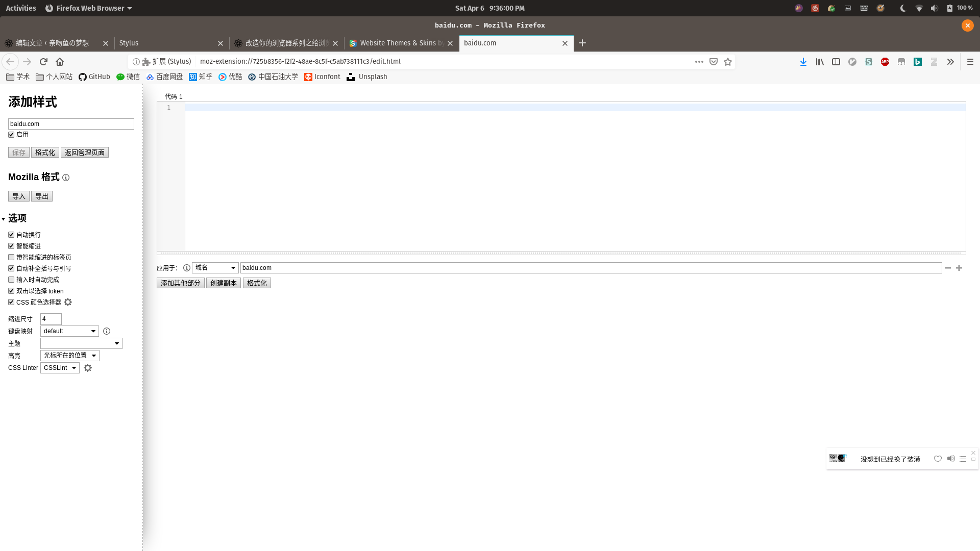
Task: Disable 自动换行 word wrap option
Action: pos(11,235)
